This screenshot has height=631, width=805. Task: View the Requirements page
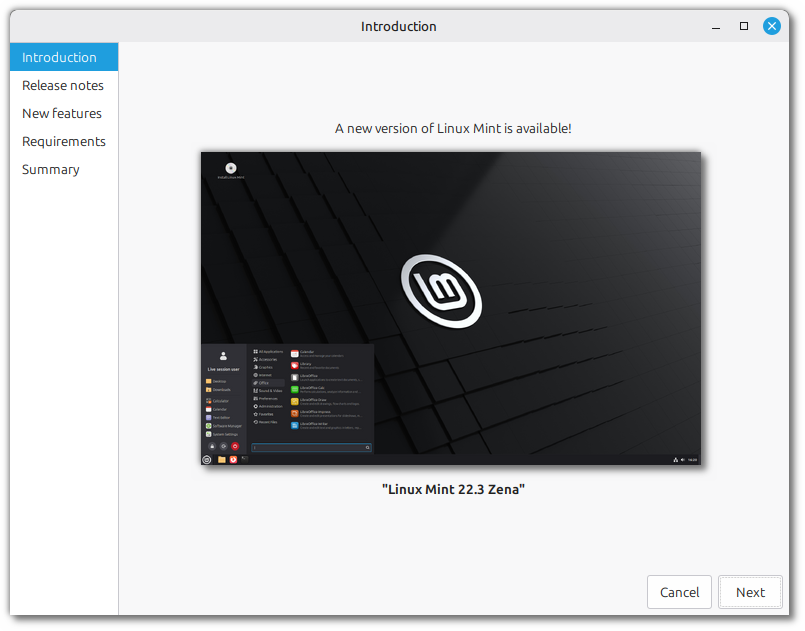click(64, 141)
